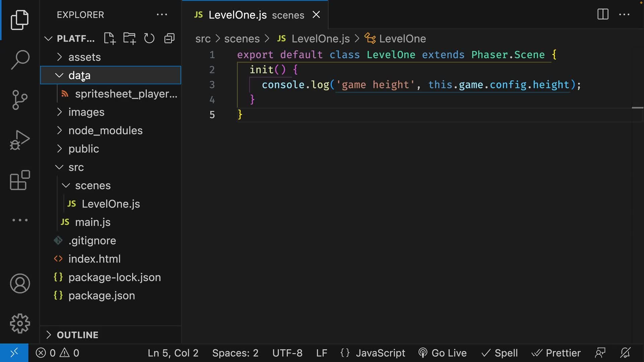Refresh the Explorer file tree
This screenshot has width=644, height=362.
point(149,38)
